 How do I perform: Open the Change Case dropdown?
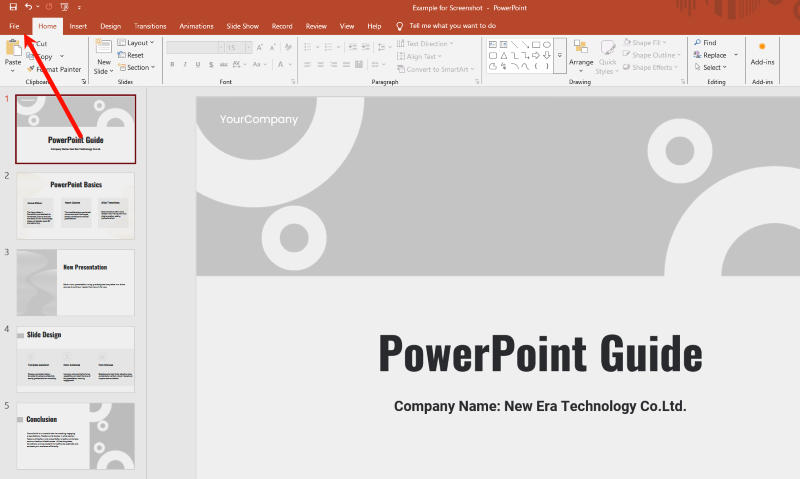pos(259,64)
